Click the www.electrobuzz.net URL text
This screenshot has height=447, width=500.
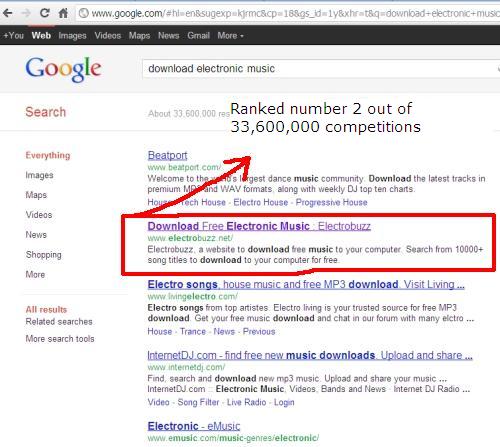coord(190,238)
